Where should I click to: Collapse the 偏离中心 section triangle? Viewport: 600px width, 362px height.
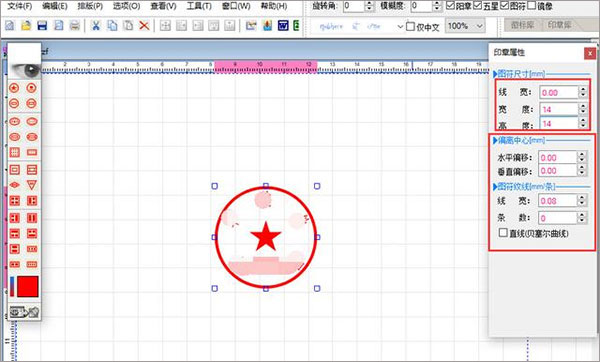click(495, 140)
